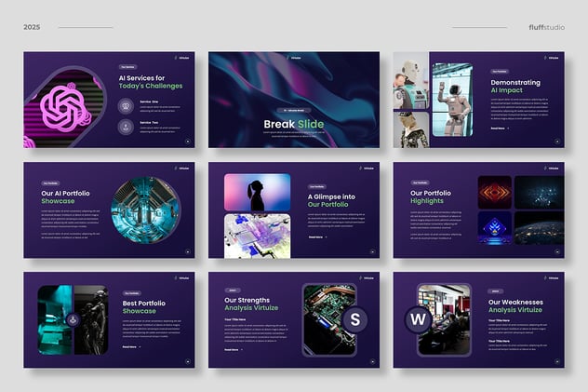
Task: Click Read More on Best Portfolio Showcase slide
Action: [130, 346]
